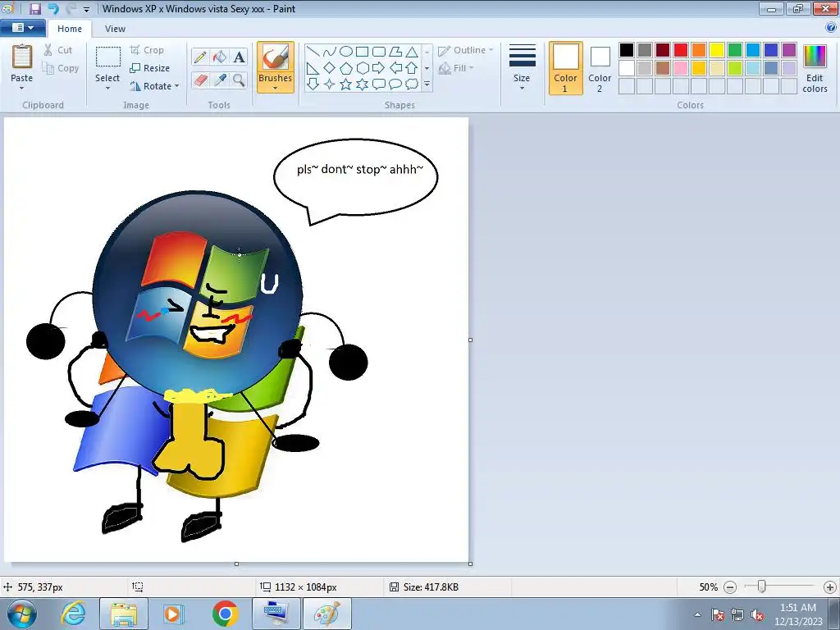Choose the Oval callout shape
The image size is (840, 630).
(x=395, y=84)
